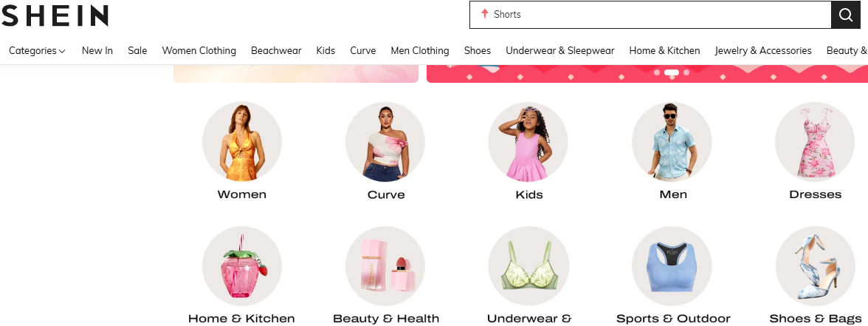Select the Kids category circle image
The width and height of the screenshot is (868, 326).
coord(528,142)
